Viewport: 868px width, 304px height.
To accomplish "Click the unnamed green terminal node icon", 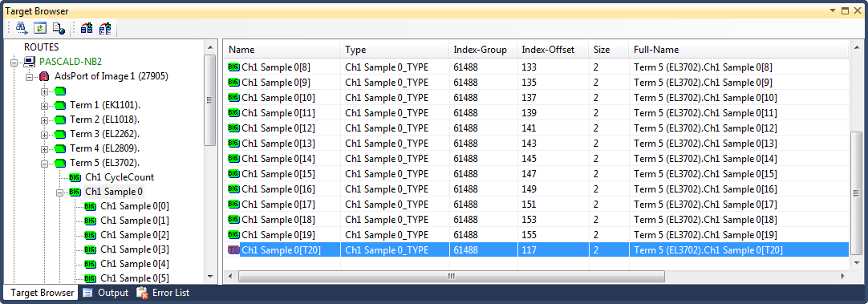I will (x=60, y=91).
